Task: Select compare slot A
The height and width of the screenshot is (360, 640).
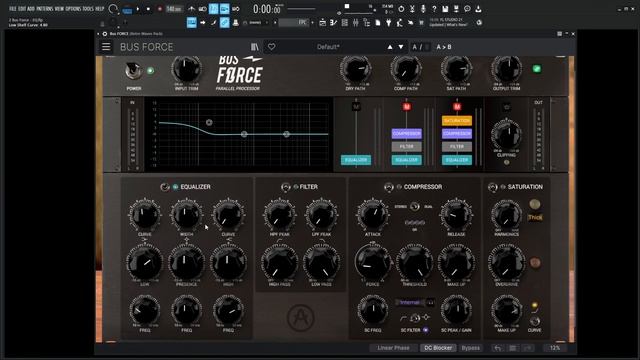Action: coord(415,47)
